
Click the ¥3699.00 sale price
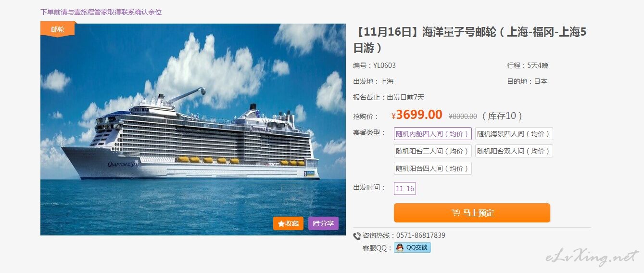click(417, 115)
